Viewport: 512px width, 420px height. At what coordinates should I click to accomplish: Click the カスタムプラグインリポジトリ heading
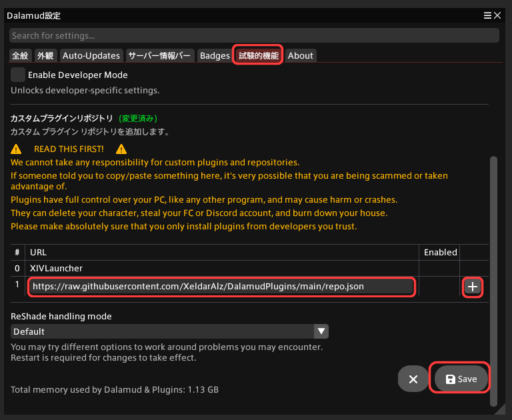point(62,118)
